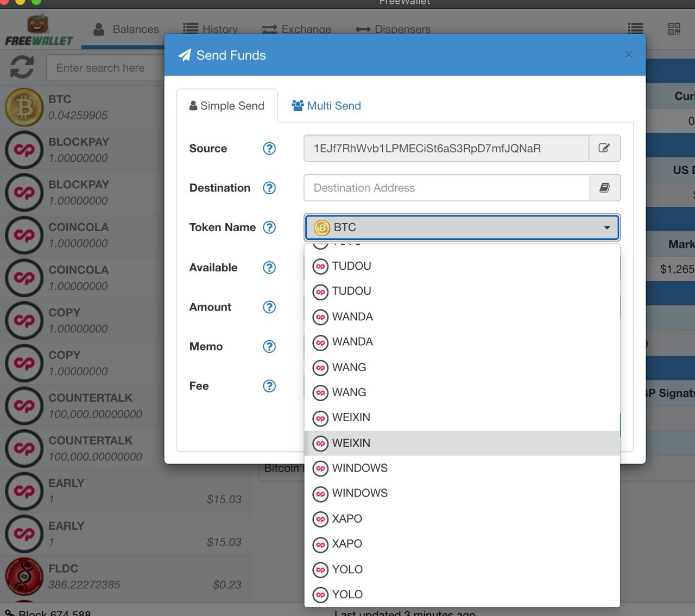The width and height of the screenshot is (695, 616).
Task: Open the QR code scanner icon
Action: 674,29
